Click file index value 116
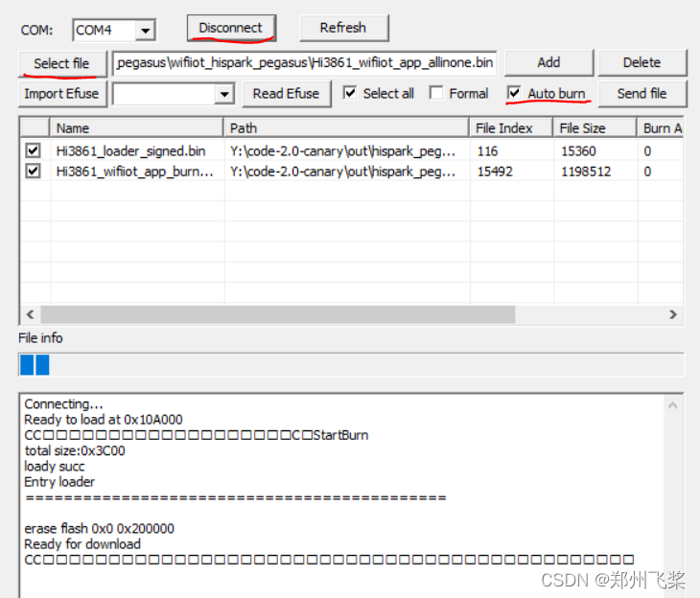 click(x=487, y=151)
